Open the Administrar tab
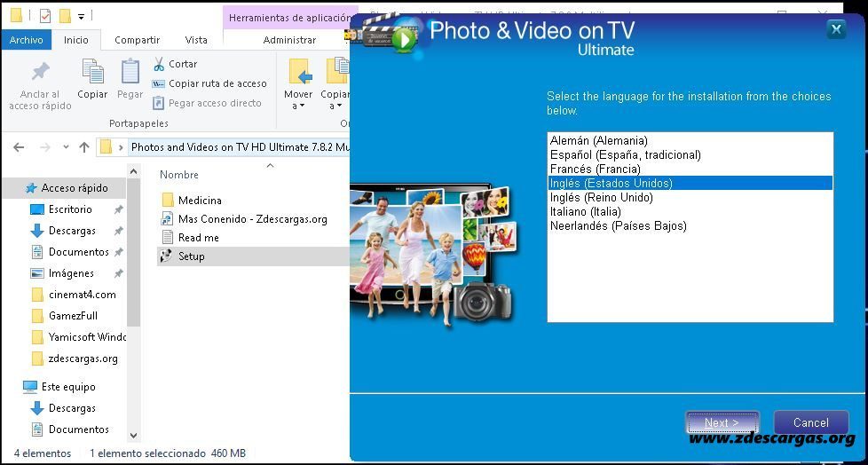 tap(289, 40)
